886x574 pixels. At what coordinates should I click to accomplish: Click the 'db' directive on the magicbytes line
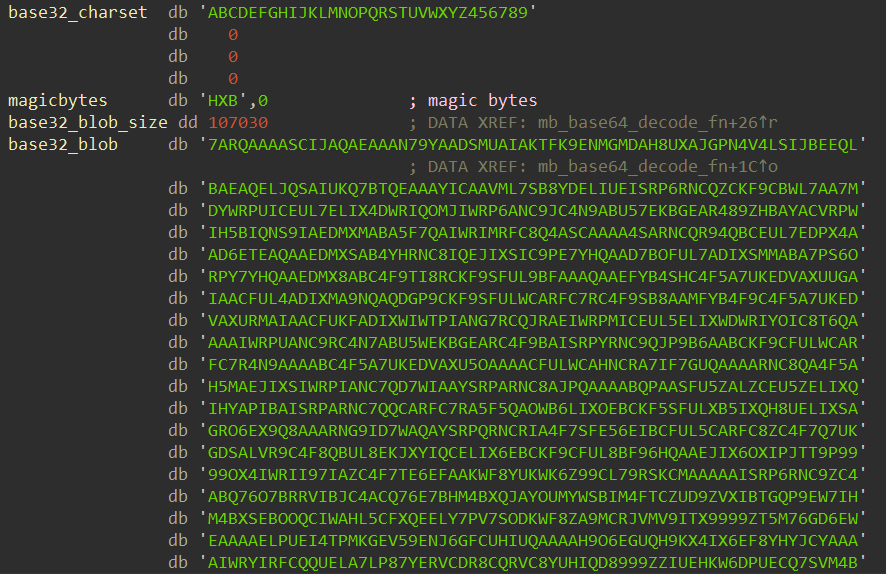coord(177,101)
